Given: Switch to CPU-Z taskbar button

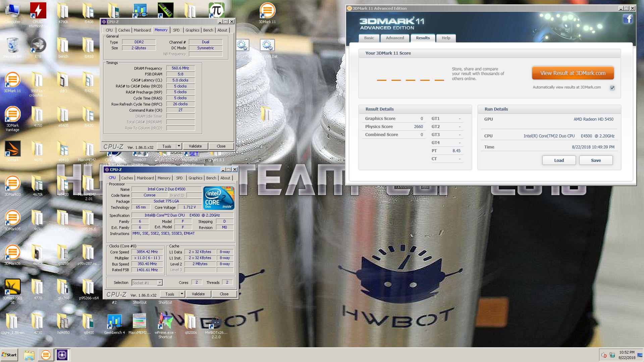Looking at the screenshot, I should tap(62, 355).
